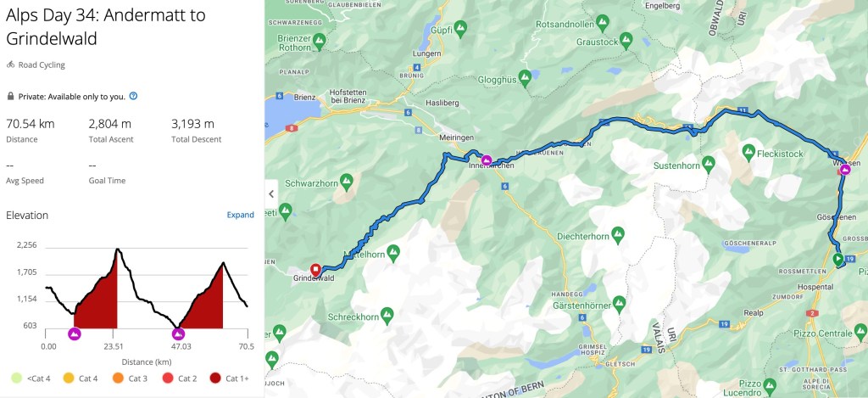Click the Cat 4 yellow legend swatch
Image resolution: width=868 pixels, height=398 pixels.
pyautogui.click(x=68, y=378)
